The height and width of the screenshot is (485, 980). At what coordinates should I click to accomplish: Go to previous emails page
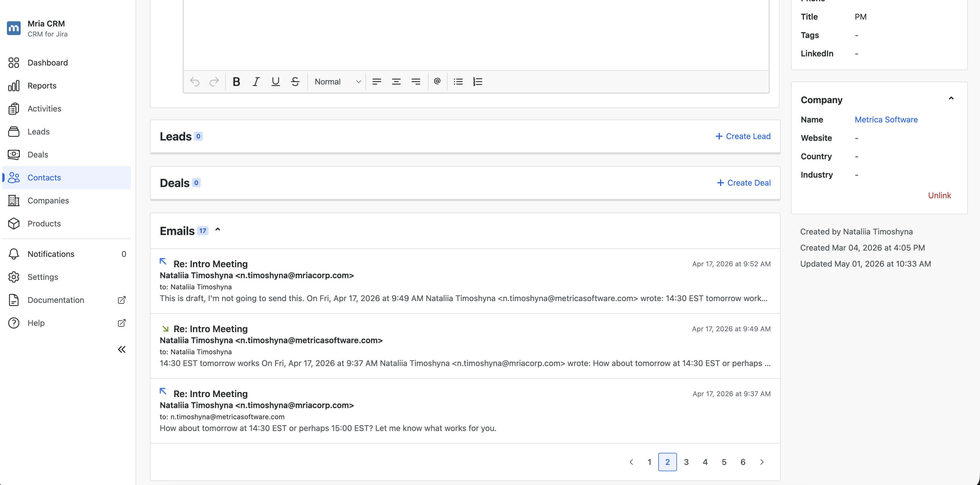(x=631, y=462)
